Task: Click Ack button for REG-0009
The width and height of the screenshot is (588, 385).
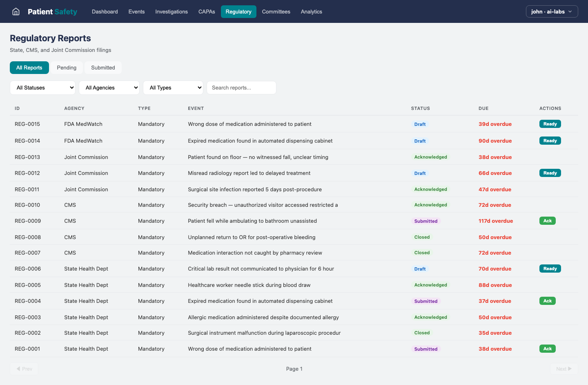Action: coord(547,221)
